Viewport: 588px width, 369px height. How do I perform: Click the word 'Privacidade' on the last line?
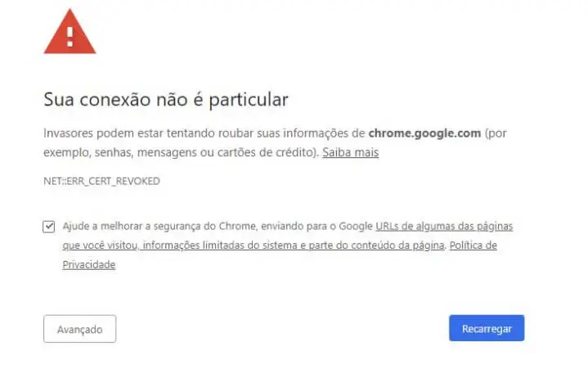pos(89,265)
